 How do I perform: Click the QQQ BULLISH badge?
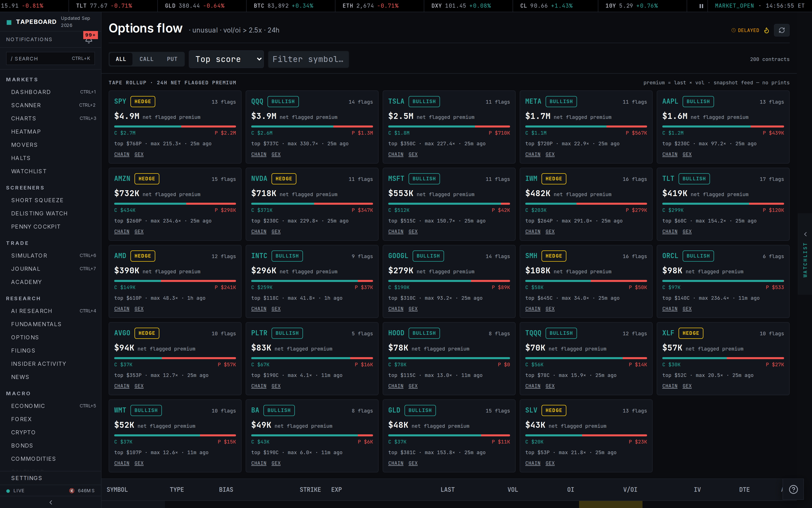283,101
